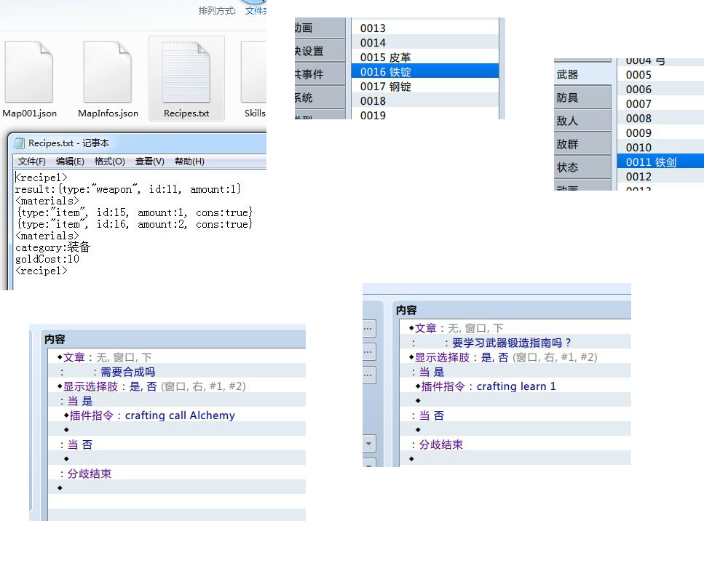This screenshot has width=728, height=582.
Task: Click the result:{type:"weapon"} line in Notepad
Action: point(128,189)
